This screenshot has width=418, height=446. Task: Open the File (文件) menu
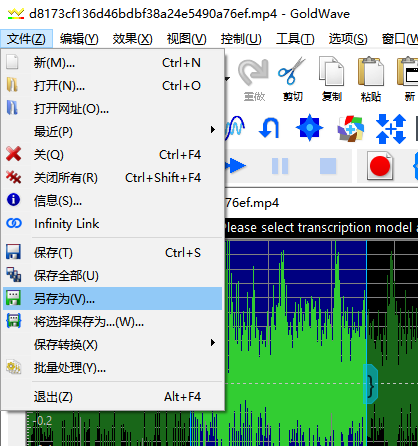click(26, 39)
